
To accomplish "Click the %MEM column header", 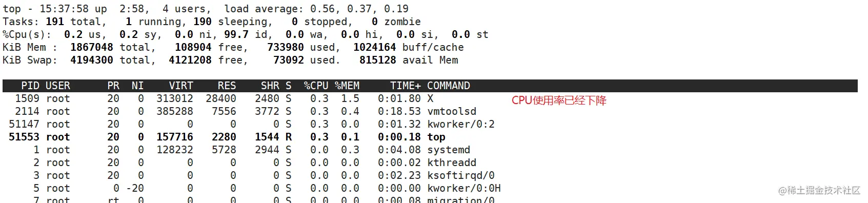I will (x=347, y=86).
